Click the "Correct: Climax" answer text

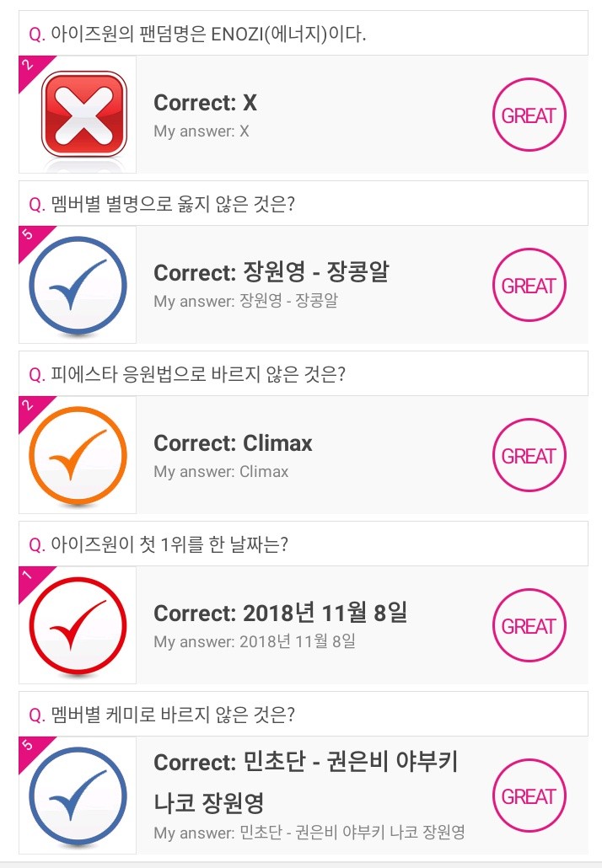[233, 443]
